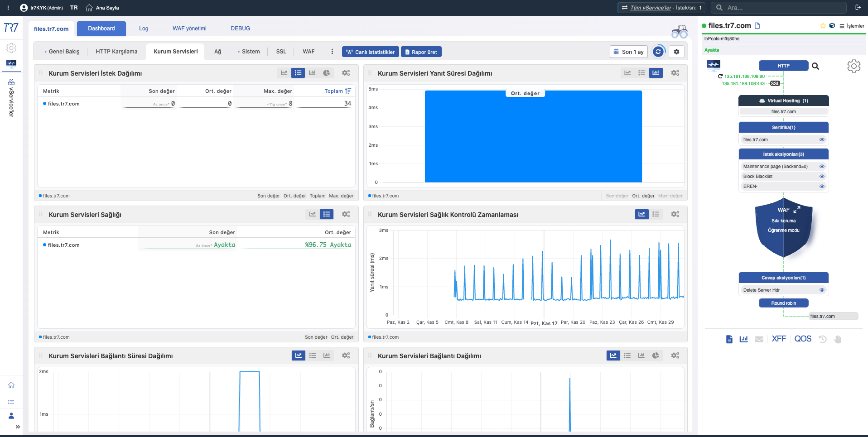The width and height of the screenshot is (868, 437).
Task: Expand sidebar with double chevron
Action: (x=18, y=427)
